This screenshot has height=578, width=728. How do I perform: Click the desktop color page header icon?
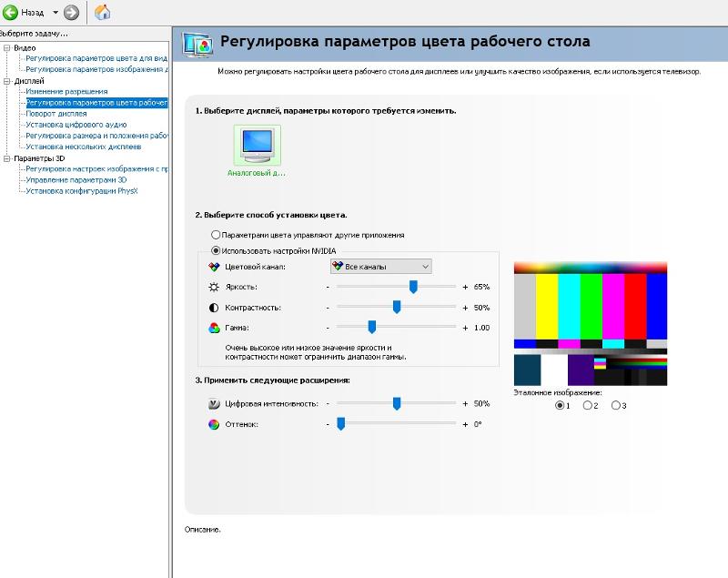197,45
